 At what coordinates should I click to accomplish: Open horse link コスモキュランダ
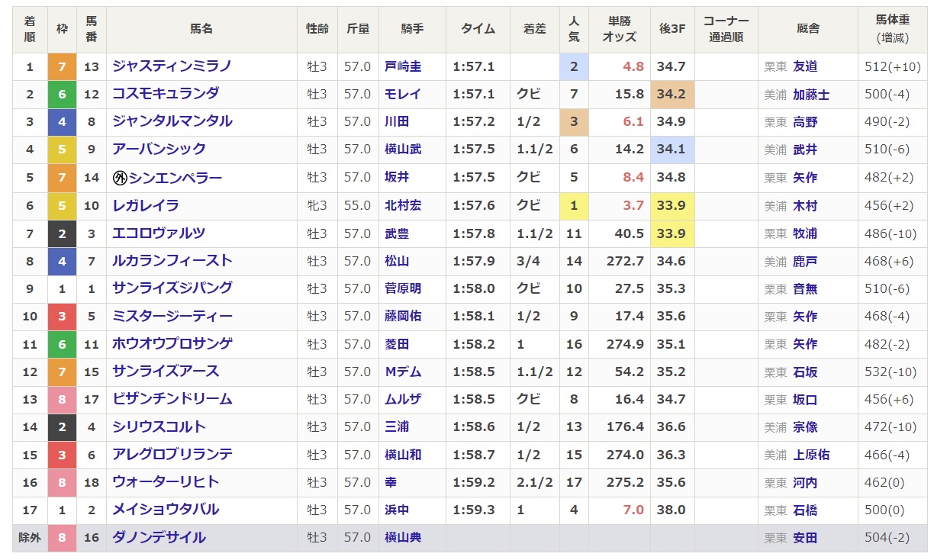click(x=166, y=94)
